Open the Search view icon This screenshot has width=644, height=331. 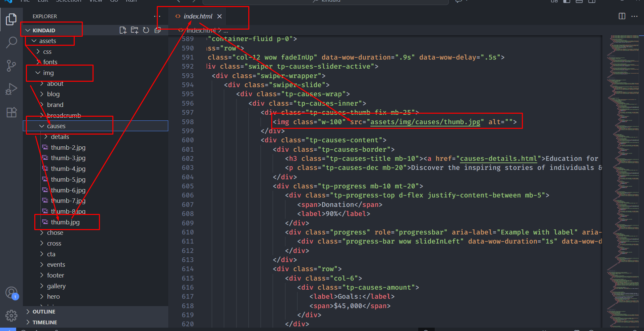(11, 42)
